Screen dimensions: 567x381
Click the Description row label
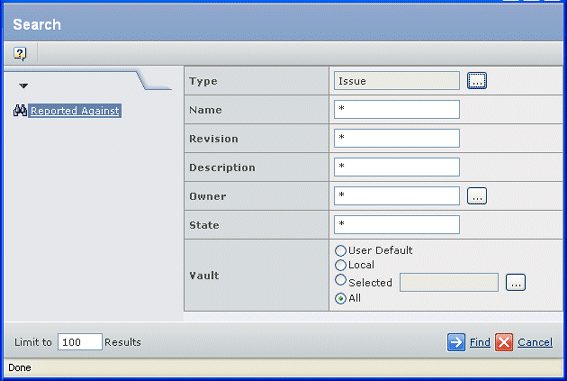click(x=222, y=168)
